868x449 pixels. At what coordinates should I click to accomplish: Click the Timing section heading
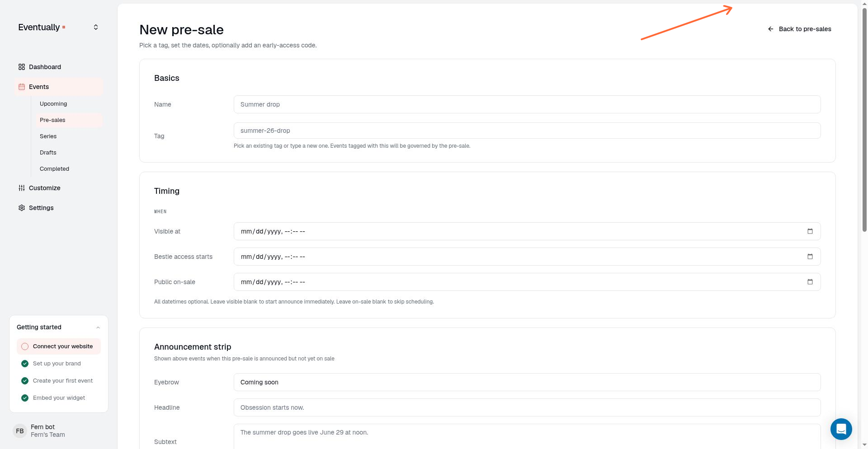167,191
